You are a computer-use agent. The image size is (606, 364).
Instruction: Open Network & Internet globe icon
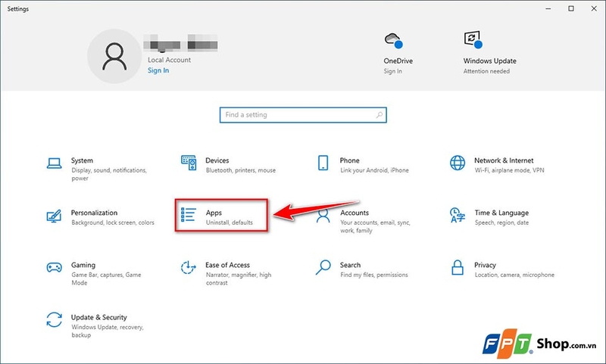pos(458,163)
